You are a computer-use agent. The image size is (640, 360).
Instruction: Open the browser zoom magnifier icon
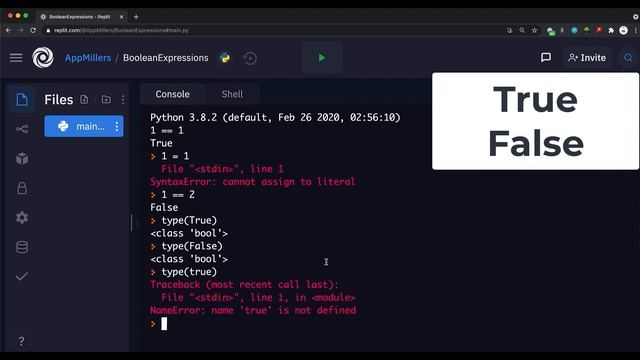tap(522, 30)
